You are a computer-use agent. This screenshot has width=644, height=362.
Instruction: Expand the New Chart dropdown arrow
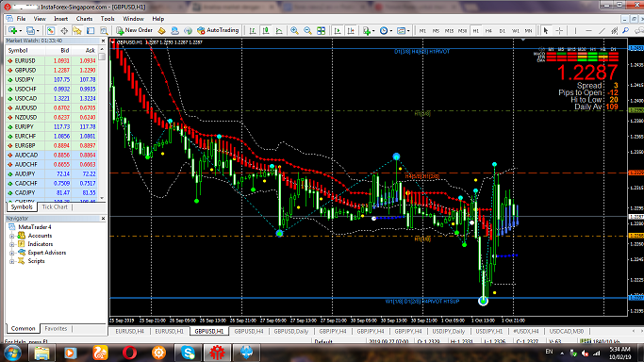(x=20, y=31)
